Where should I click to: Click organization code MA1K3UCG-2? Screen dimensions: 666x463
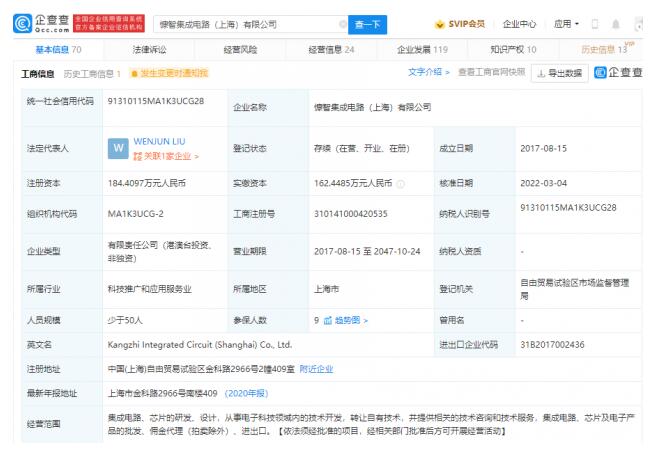(135, 214)
